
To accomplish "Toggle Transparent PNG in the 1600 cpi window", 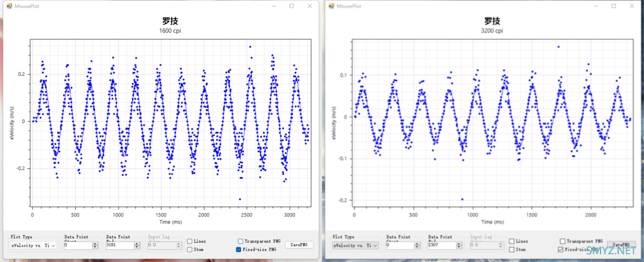I will pos(240,242).
